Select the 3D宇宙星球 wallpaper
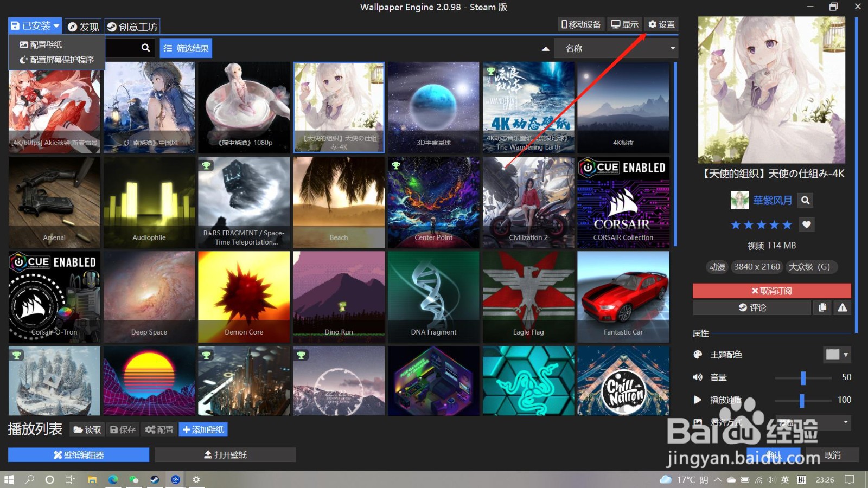This screenshot has width=868, height=488. tap(433, 107)
